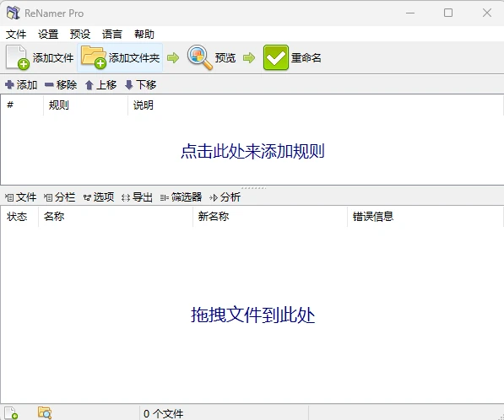Add a rule with the plus (添加) icon
504x420 pixels.
[x=9, y=85]
